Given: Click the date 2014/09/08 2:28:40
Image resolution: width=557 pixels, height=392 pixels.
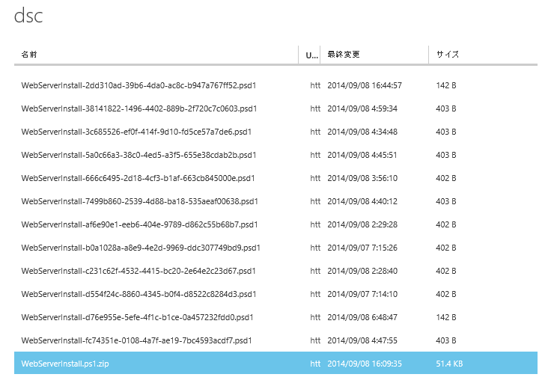Looking at the screenshot, I should 362,271.
